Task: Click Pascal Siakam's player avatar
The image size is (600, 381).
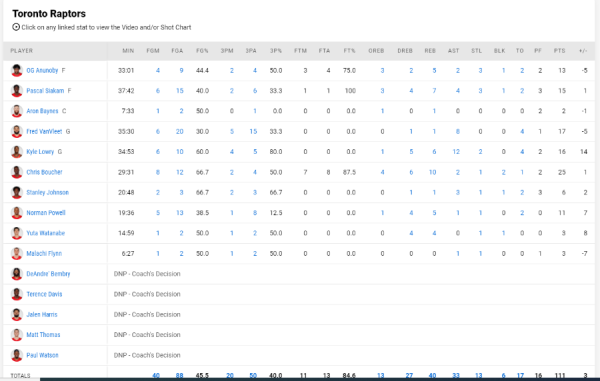Action: click(x=16, y=91)
